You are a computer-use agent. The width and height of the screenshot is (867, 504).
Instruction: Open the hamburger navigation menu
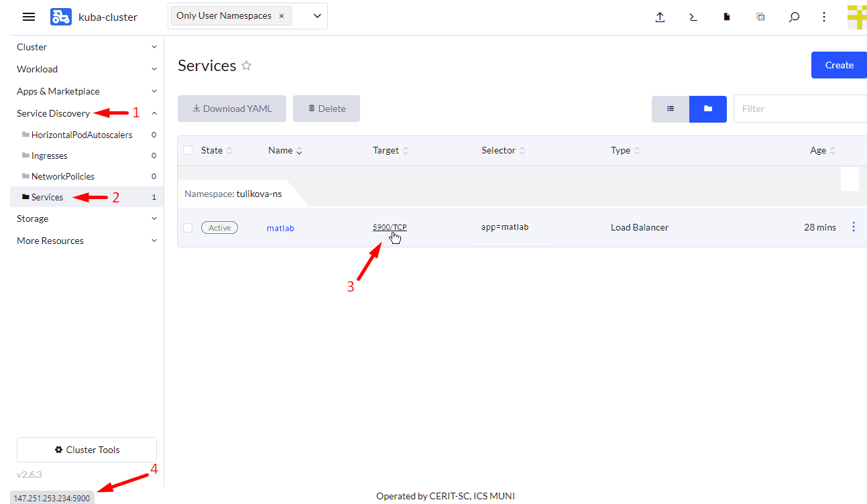29,17
